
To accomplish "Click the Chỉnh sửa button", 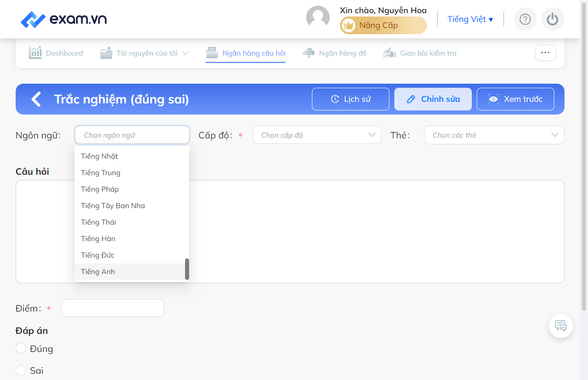I will tap(433, 99).
